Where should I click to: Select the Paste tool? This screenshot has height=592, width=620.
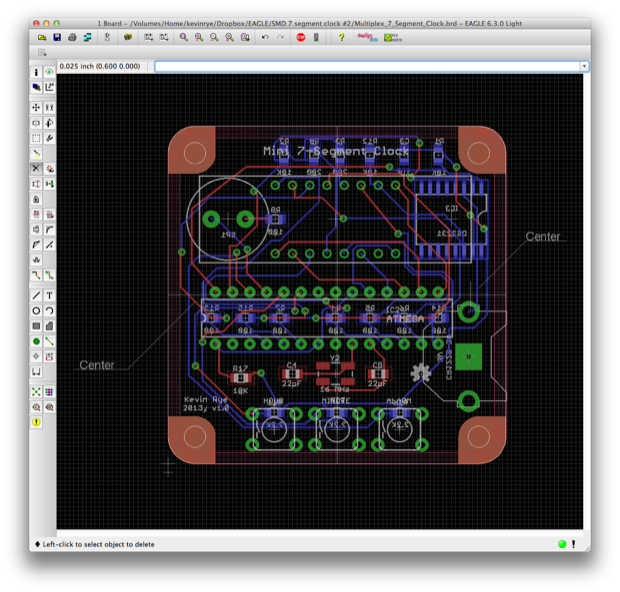point(36,153)
